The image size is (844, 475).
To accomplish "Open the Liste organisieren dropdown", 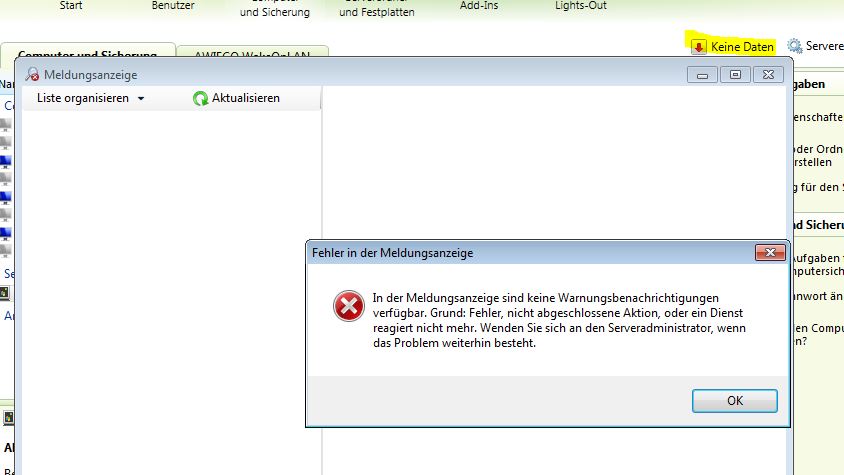I will pos(91,98).
